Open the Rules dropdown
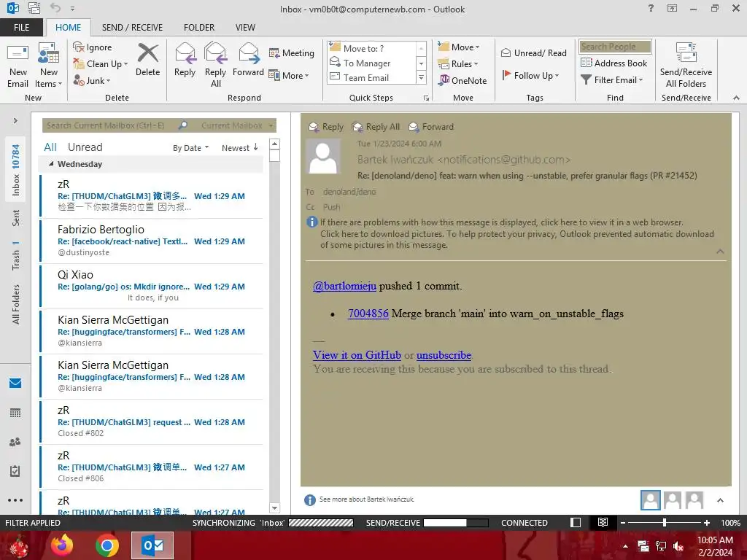 point(458,64)
